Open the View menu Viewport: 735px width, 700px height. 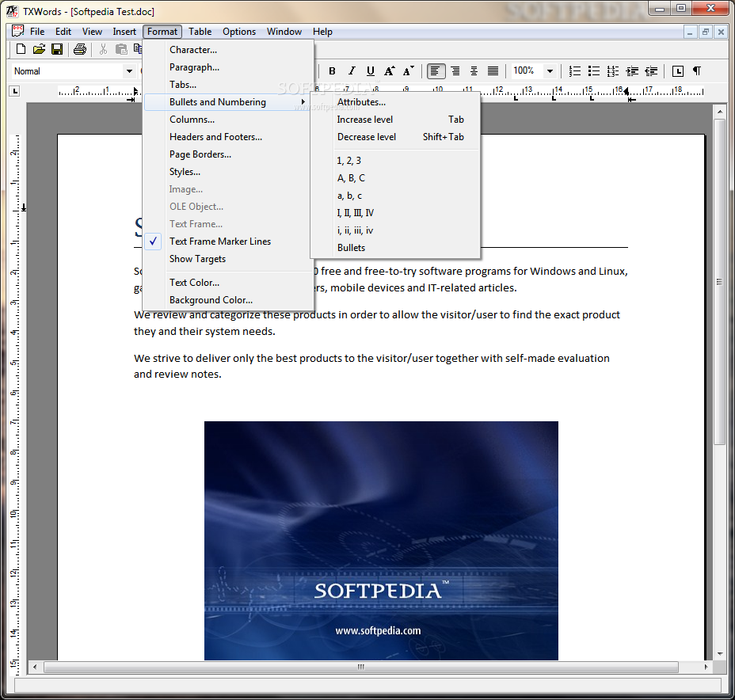[x=92, y=32]
